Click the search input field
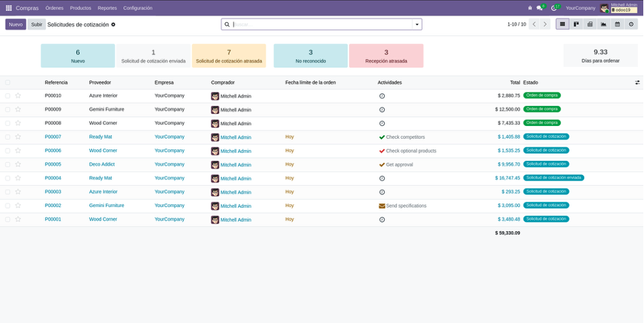The image size is (644, 323). pos(321,25)
